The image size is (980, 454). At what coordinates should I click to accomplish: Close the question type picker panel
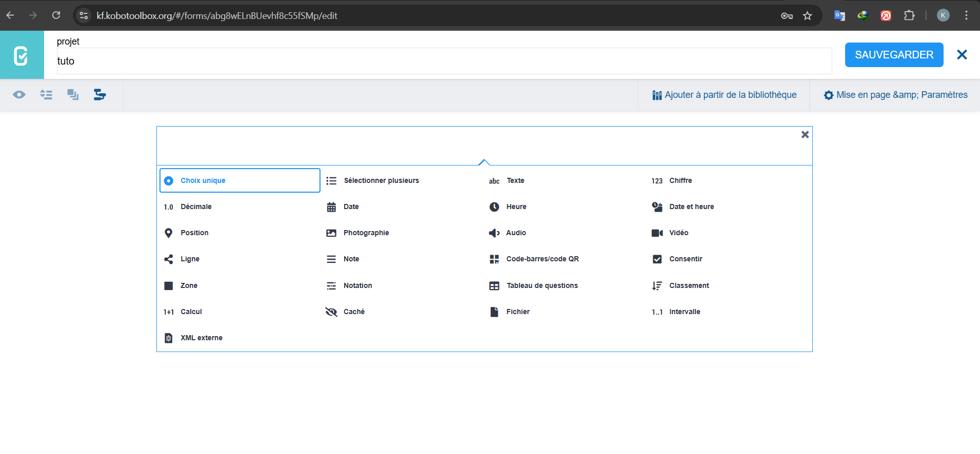point(805,135)
